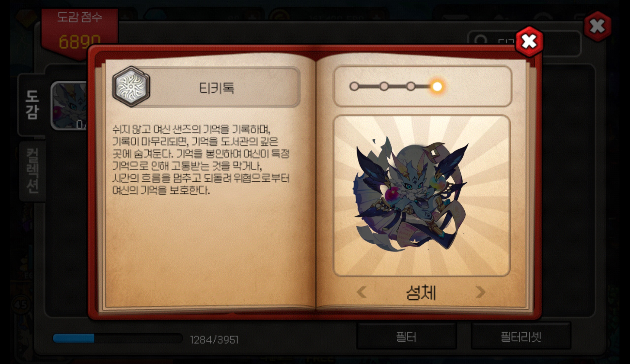Select the second evolution stage dot

[x=384, y=86]
